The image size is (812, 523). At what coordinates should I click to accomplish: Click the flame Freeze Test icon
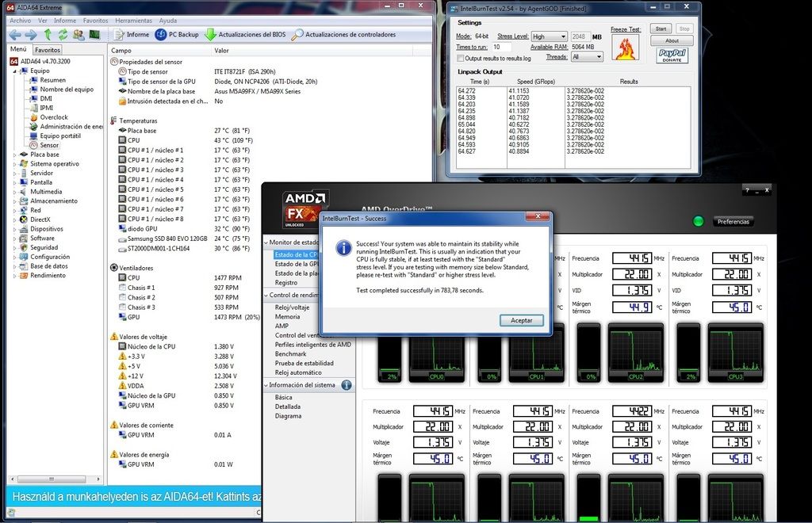point(625,48)
